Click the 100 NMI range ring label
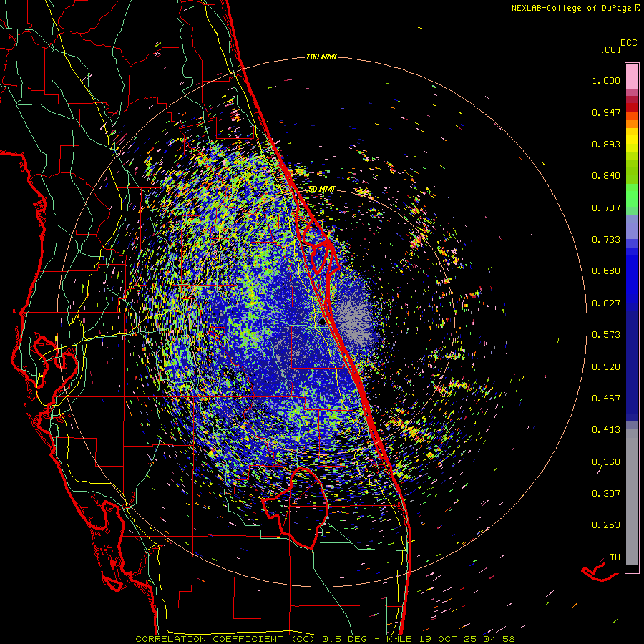The image size is (644, 644). point(321,57)
